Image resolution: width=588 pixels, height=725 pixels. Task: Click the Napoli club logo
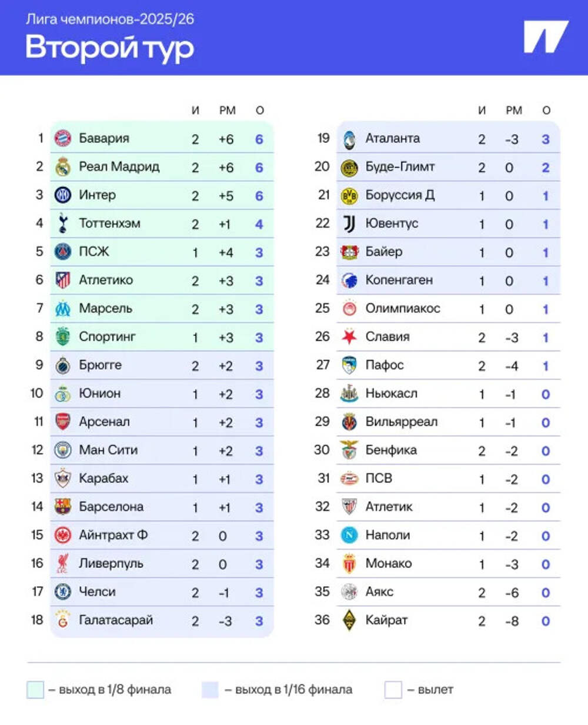pos(349,535)
